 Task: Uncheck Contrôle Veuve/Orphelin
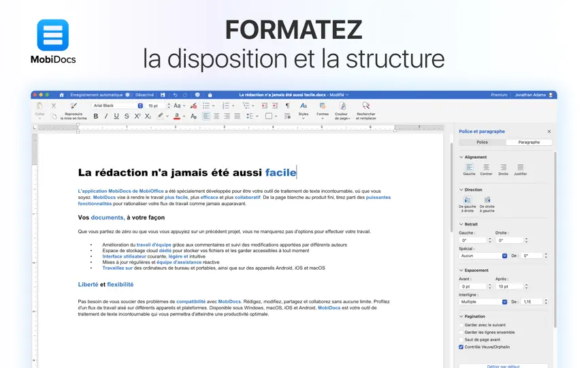tap(461, 347)
